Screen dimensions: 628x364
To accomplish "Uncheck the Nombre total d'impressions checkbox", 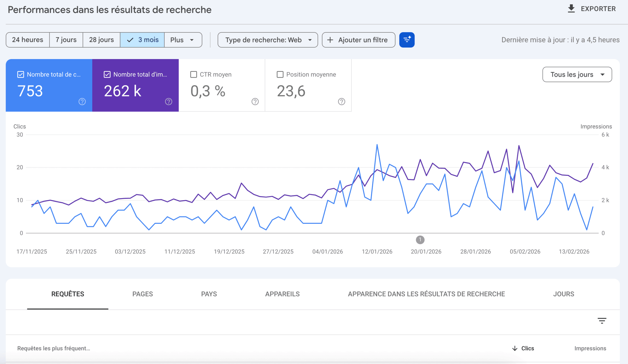I will coord(107,74).
